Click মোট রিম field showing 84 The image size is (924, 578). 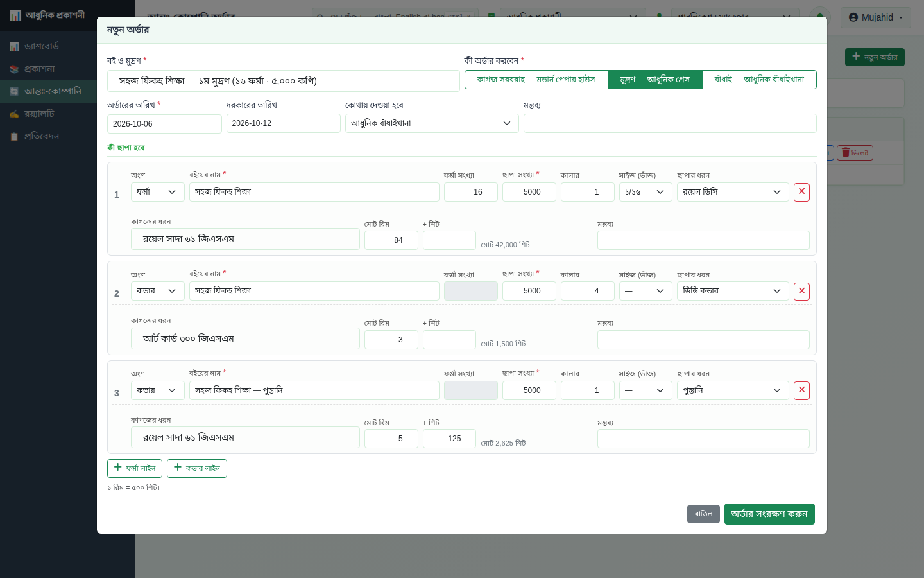click(391, 240)
